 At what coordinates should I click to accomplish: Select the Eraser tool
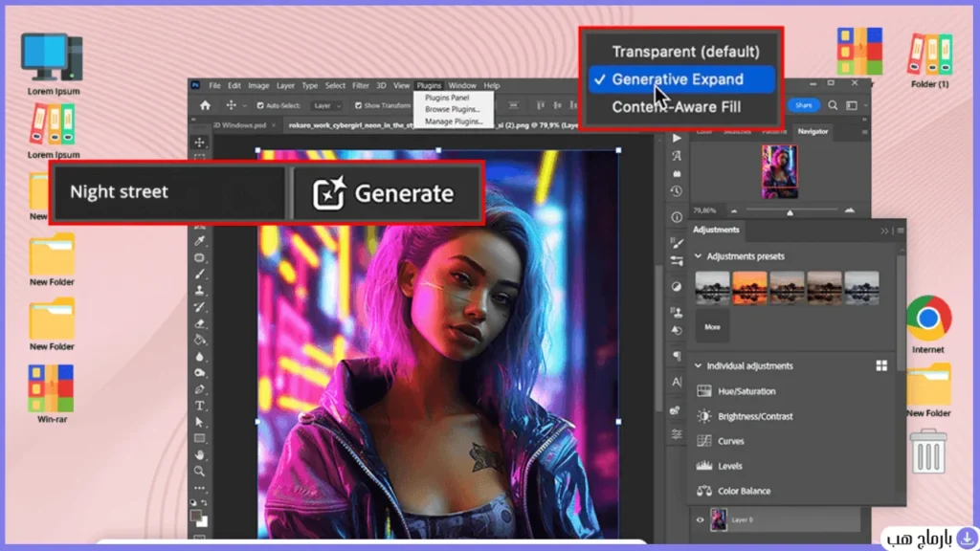(x=199, y=323)
